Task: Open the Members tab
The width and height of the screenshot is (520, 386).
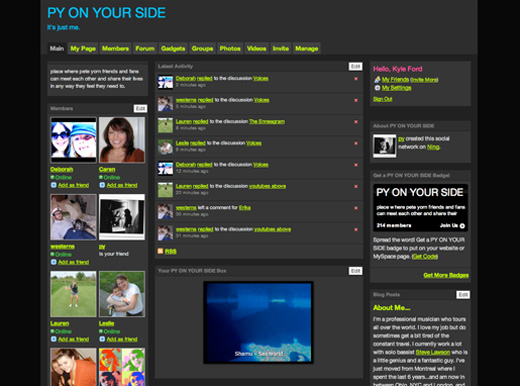Action: pos(115,49)
